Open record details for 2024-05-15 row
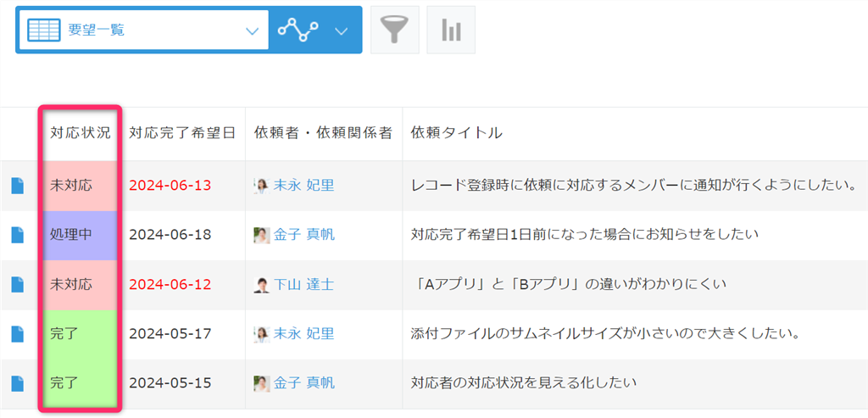This screenshot has width=868, height=418. coord(18,384)
